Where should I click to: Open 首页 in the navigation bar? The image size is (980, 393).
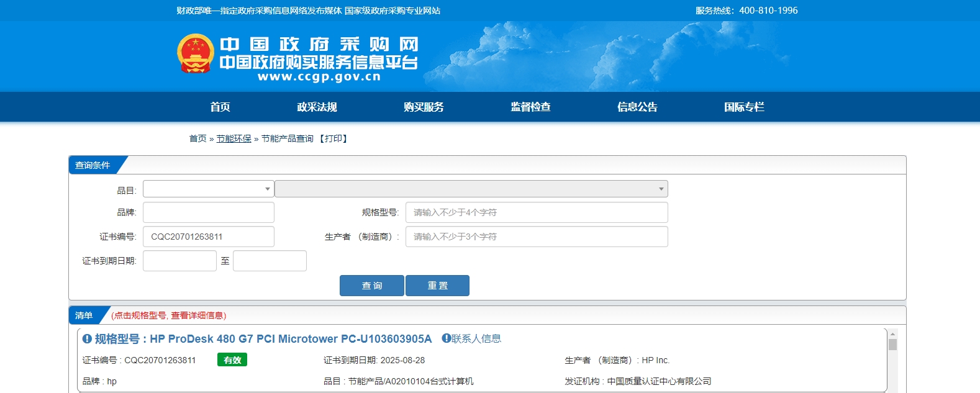click(x=220, y=107)
